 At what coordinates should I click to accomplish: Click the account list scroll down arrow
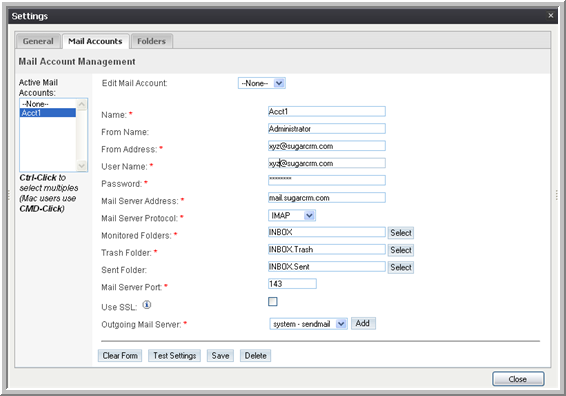tap(82, 165)
